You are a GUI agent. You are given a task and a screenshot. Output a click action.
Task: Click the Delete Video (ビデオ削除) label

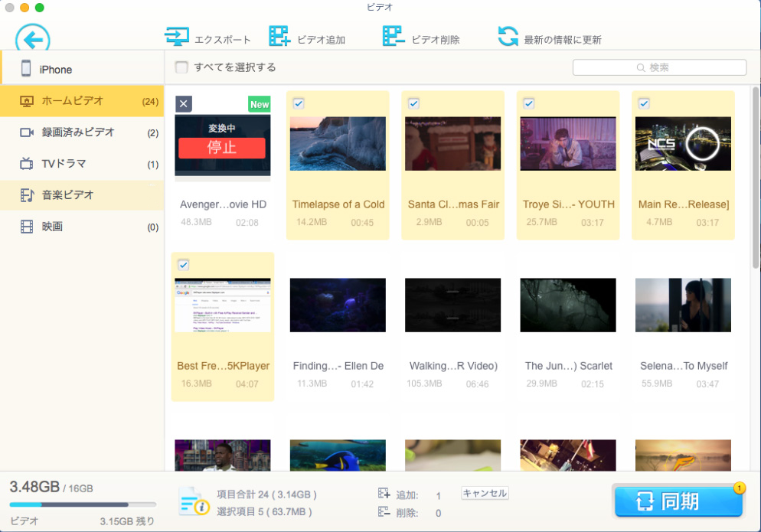point(436,40)
